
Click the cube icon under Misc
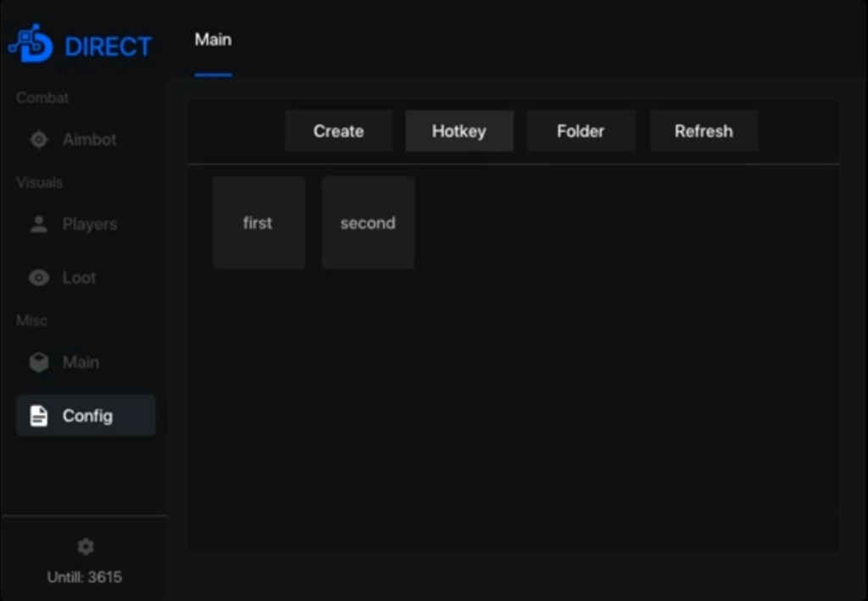[39, 363]
